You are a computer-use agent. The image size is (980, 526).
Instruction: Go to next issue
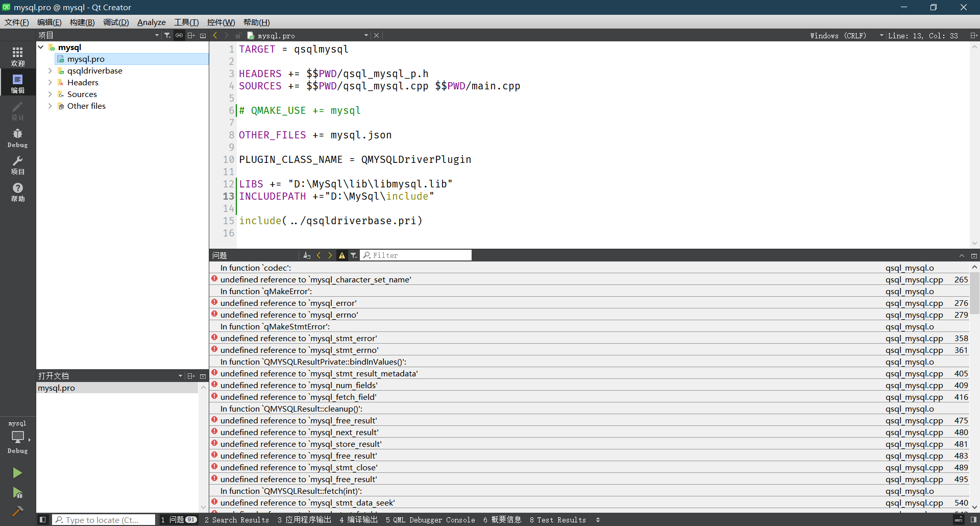click(330, 255)
